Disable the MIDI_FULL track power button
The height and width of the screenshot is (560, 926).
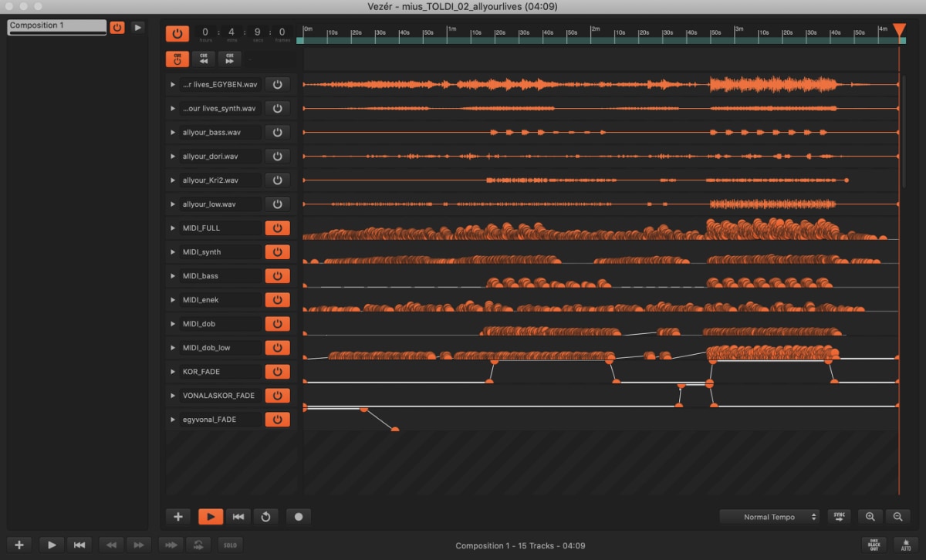click(x=277, y=228)
